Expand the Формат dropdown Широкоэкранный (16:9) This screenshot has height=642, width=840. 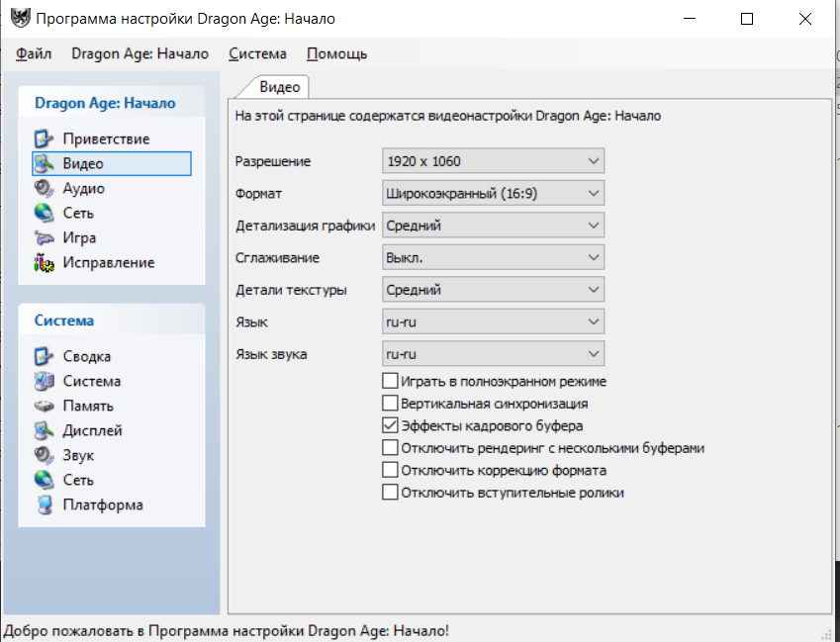493,193
